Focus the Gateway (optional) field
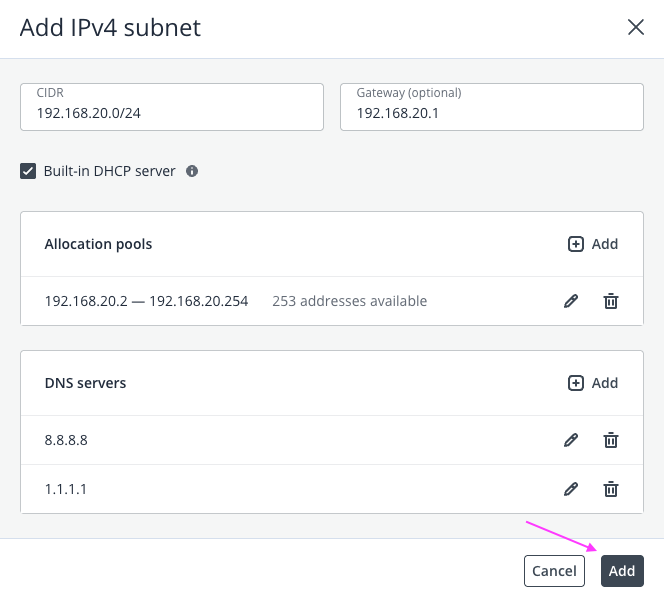Viewport: 664px width, 598px height. [492, 113]
